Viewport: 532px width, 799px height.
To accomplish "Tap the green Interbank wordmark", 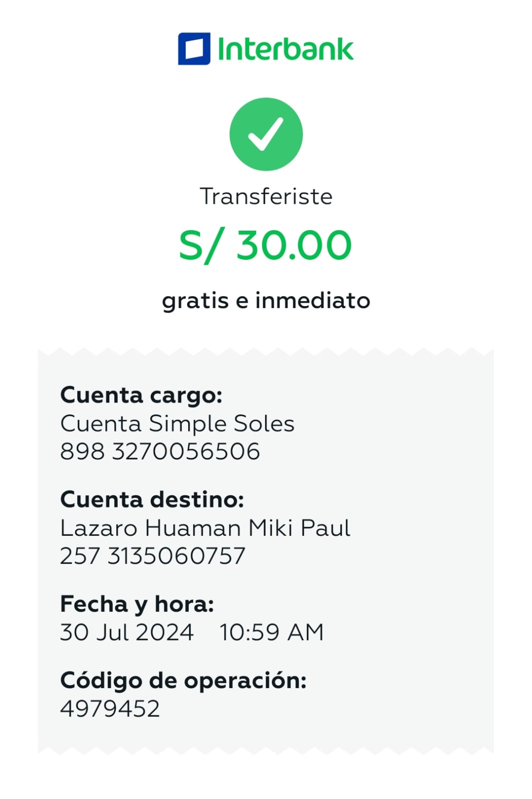I will click(285, 49).
